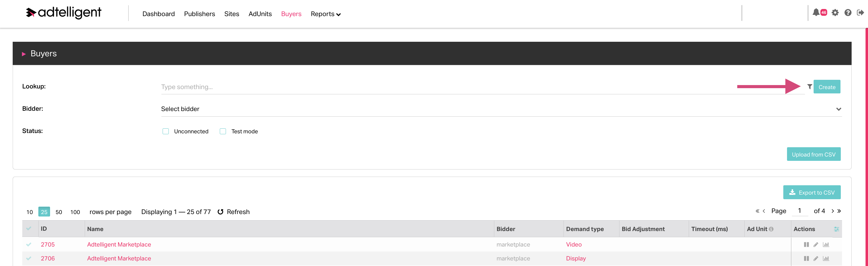Open the Publishers section
Image resolution: width=868 pixels, height=266 pixels.
pos(199,14)
